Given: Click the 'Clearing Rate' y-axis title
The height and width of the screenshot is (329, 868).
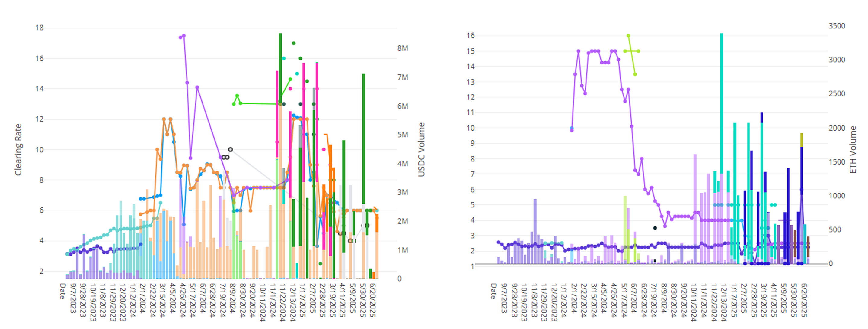Looking at the screenshot, I should click(18, 149).
